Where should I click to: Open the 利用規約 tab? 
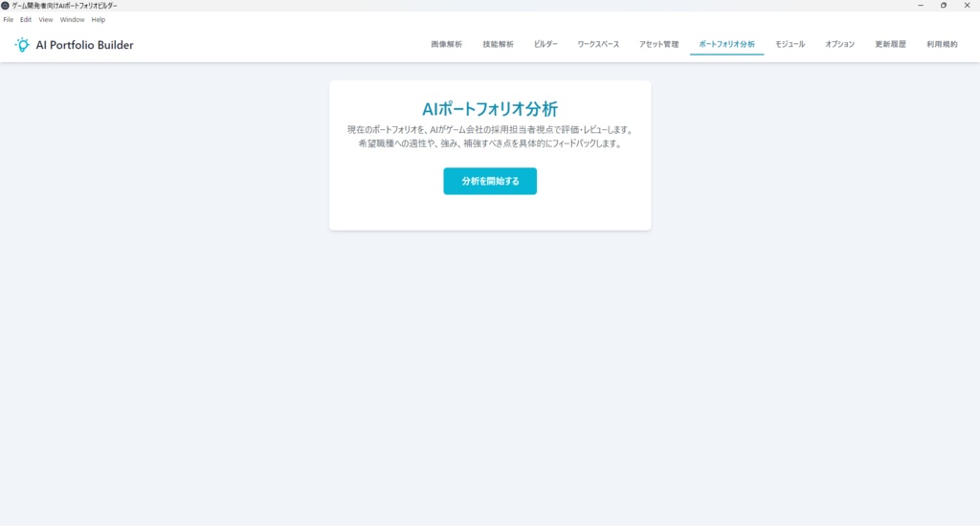pos(942,44)
